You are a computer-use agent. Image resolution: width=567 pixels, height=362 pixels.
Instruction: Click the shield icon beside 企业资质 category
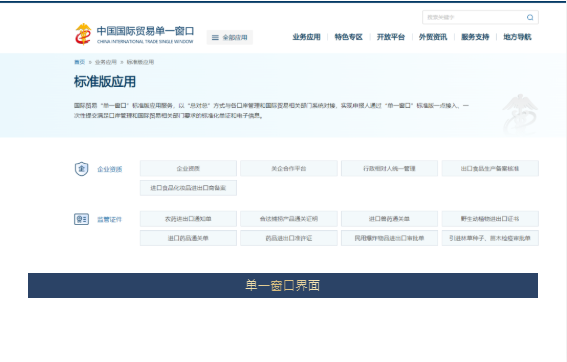click(x=81, y=169)
